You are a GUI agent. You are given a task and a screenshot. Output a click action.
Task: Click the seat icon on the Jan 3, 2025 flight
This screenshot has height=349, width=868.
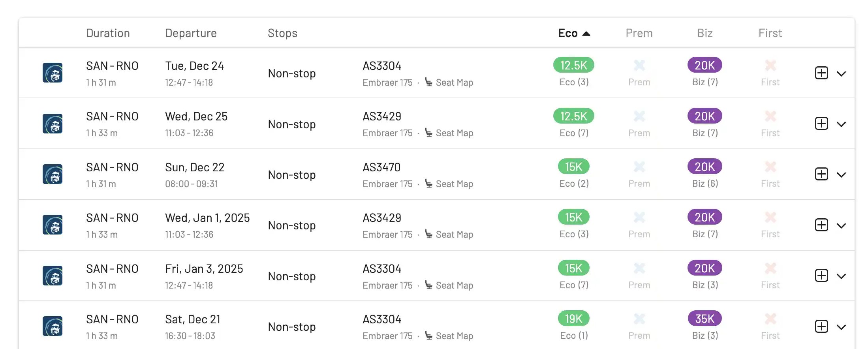pos(428,285)
